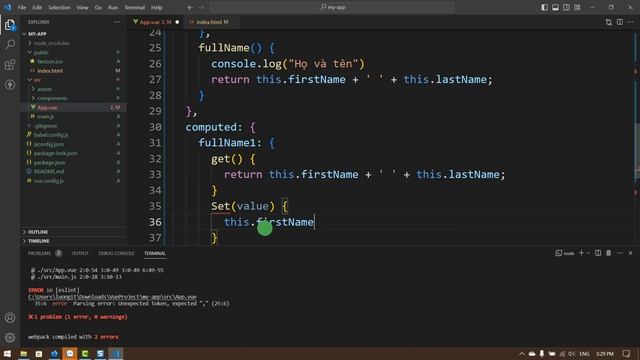Open the Accounts menu in the activity bar
Viewport: 640px width, 360px height.
coord(10,318)
